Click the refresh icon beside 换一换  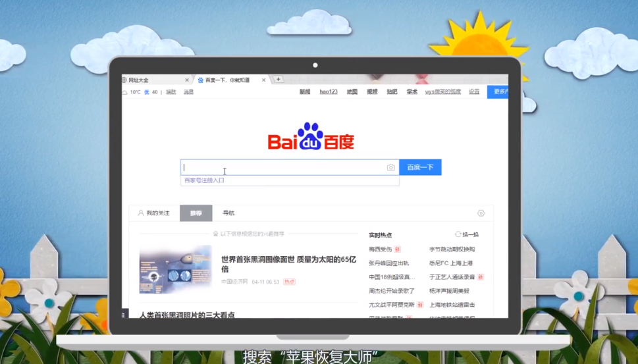[458, 234]
